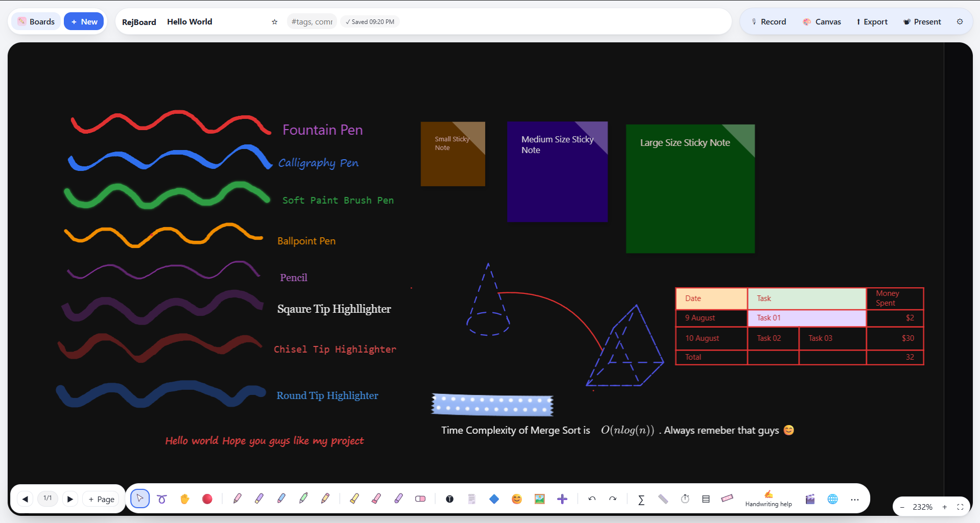This screenshot has width=980, height=523.
Task: Redo the last action
Action: [x=612, y=499]
